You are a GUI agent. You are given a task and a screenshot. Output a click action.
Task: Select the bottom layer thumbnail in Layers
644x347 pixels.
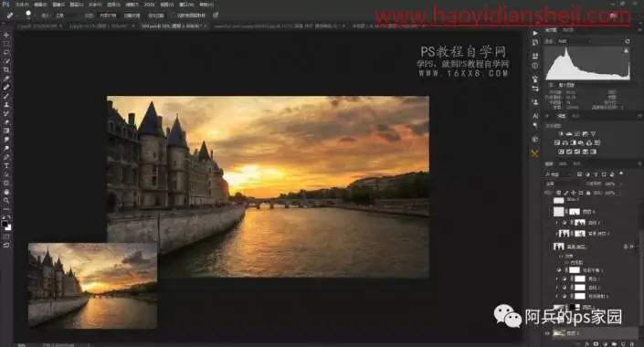(558, 333)
